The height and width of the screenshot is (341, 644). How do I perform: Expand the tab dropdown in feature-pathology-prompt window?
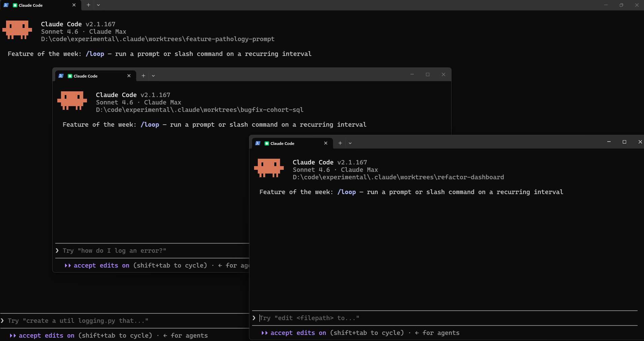pyautogui.click(x=98, y=5)
